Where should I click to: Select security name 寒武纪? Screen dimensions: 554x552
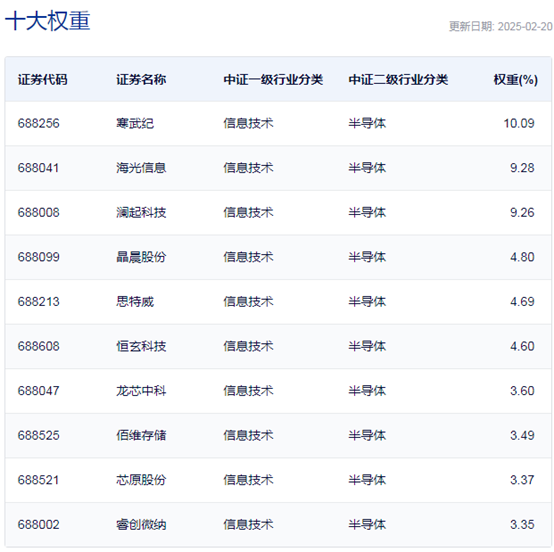[135, 123]
